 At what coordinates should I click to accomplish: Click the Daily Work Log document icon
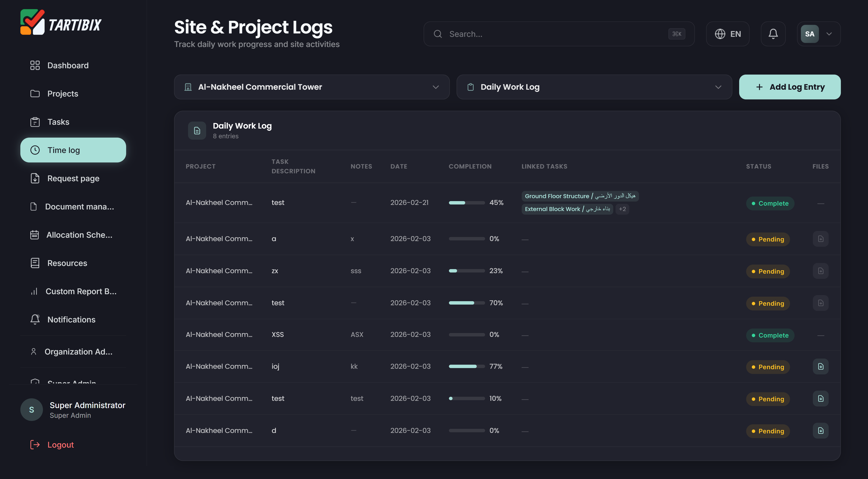click(x=197, y=131)
